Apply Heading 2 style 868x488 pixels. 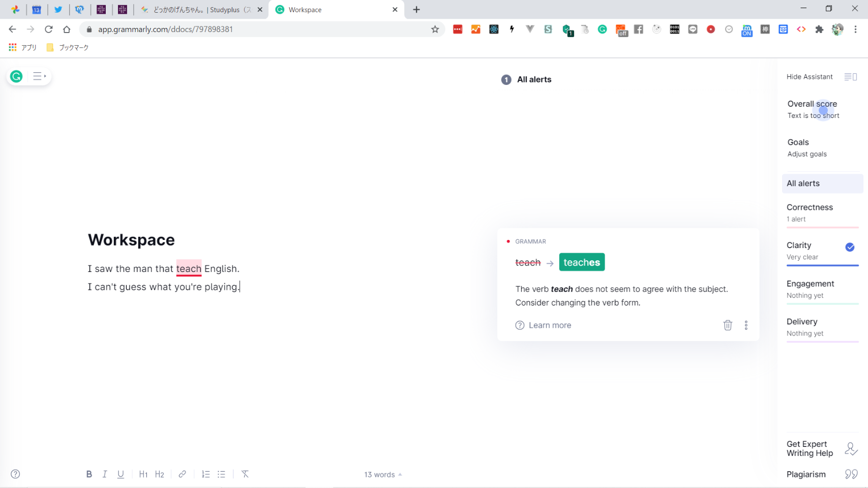point(160,474)
